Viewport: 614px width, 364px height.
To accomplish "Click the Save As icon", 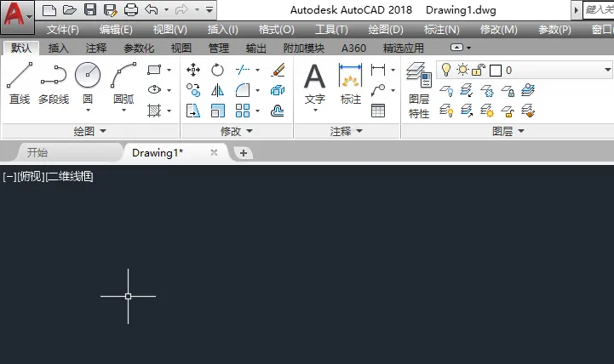I will pos(111,10).
